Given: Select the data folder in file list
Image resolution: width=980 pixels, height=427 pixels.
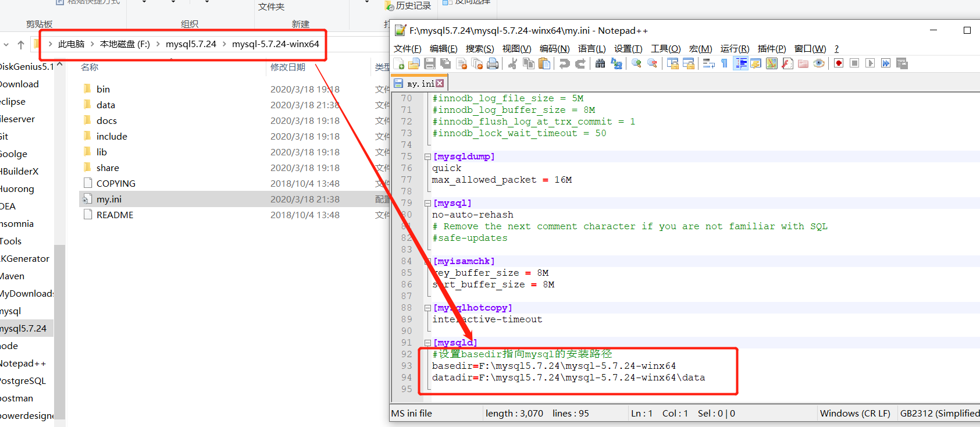Looking at the screenshot, I should [x=105, y=105].
